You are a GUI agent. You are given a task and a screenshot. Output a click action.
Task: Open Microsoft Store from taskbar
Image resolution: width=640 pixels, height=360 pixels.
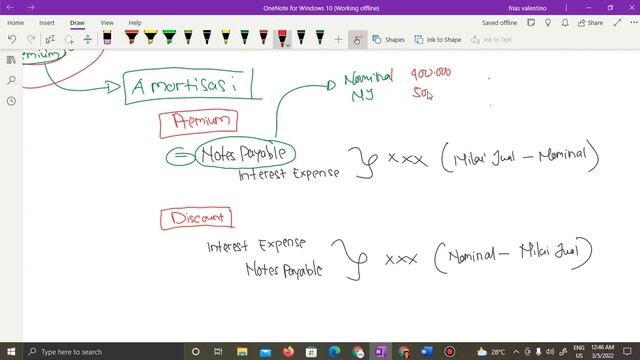pyautogui.click(x=311, y=351)
